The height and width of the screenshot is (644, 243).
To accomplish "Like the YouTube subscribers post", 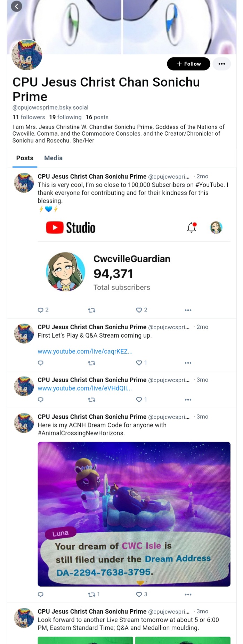I will tap(141, 310).
